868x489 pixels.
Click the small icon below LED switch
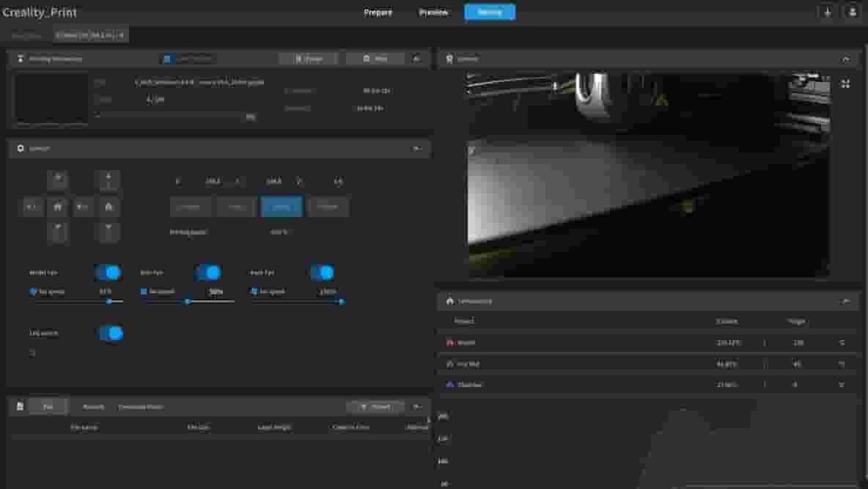click(x=32, y=353)
